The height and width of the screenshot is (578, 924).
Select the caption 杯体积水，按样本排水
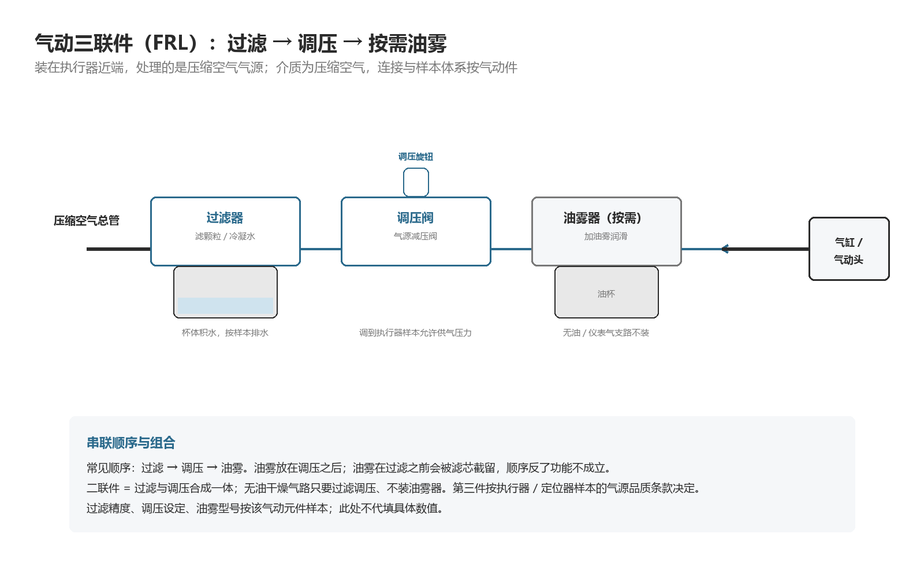point(225,333)
